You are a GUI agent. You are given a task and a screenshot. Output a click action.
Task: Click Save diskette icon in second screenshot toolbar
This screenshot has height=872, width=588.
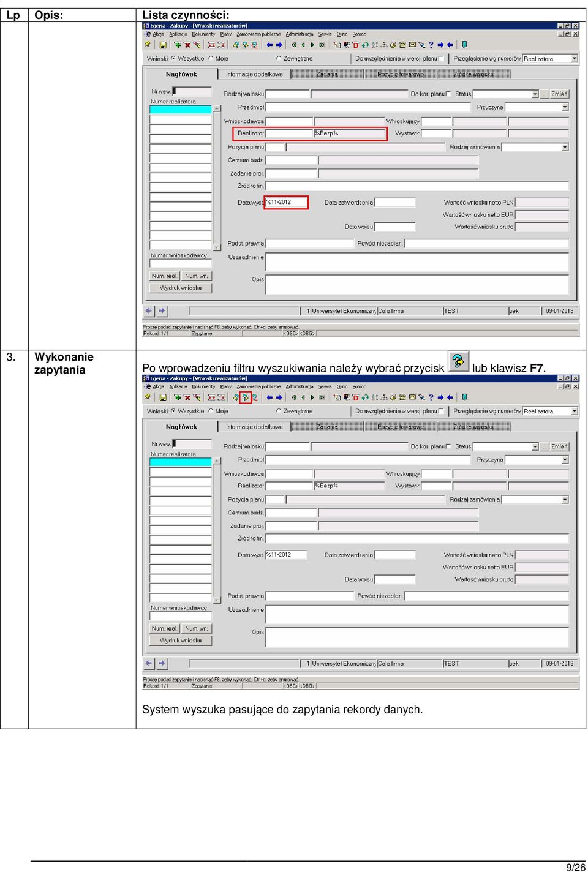163,397
